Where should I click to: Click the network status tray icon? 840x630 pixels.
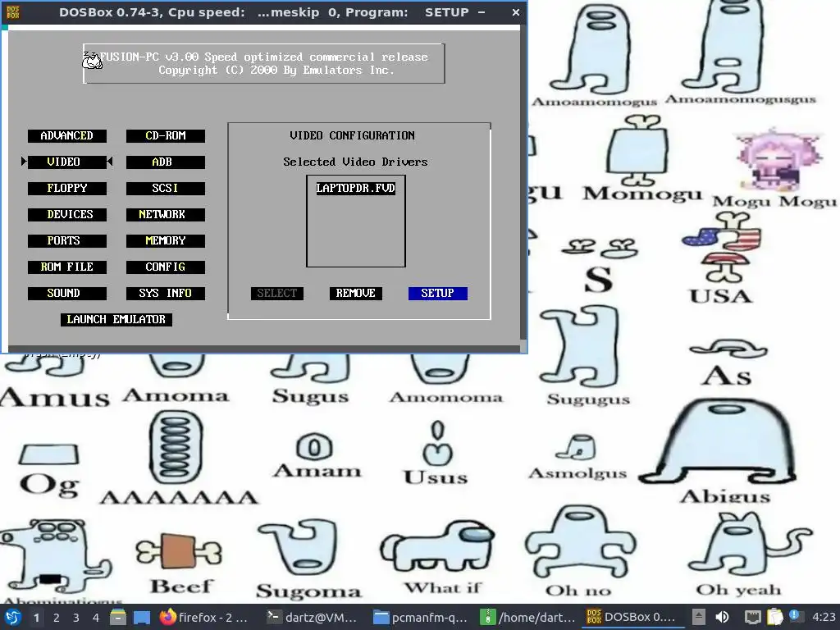point(753,617)
